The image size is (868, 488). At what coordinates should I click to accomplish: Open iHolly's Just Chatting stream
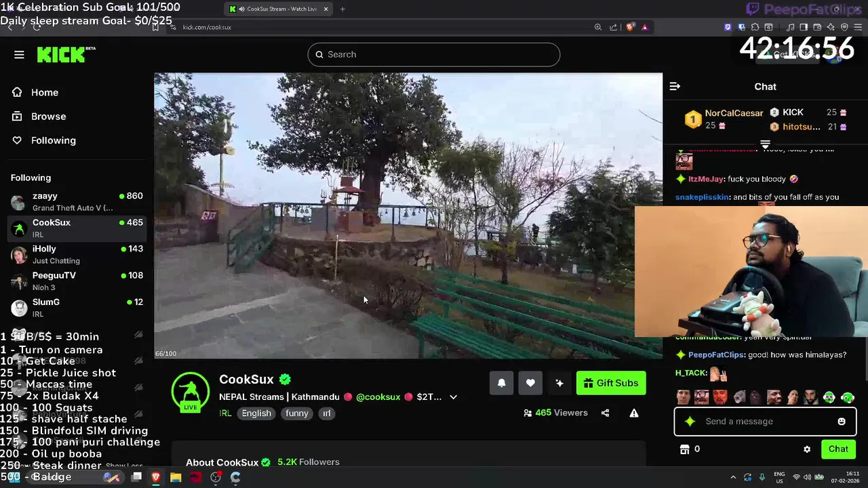tap(77, 254)
